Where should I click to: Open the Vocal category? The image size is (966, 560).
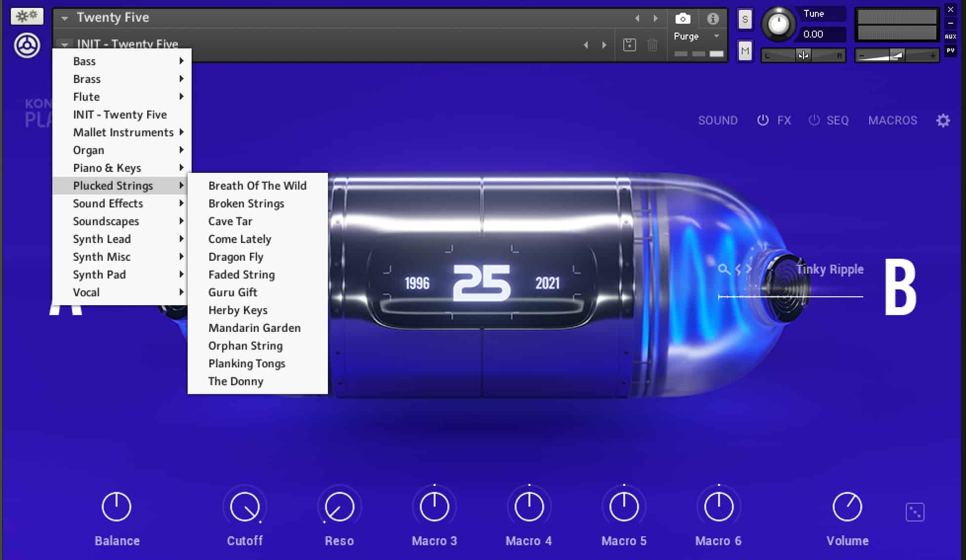tap(121, 292)
